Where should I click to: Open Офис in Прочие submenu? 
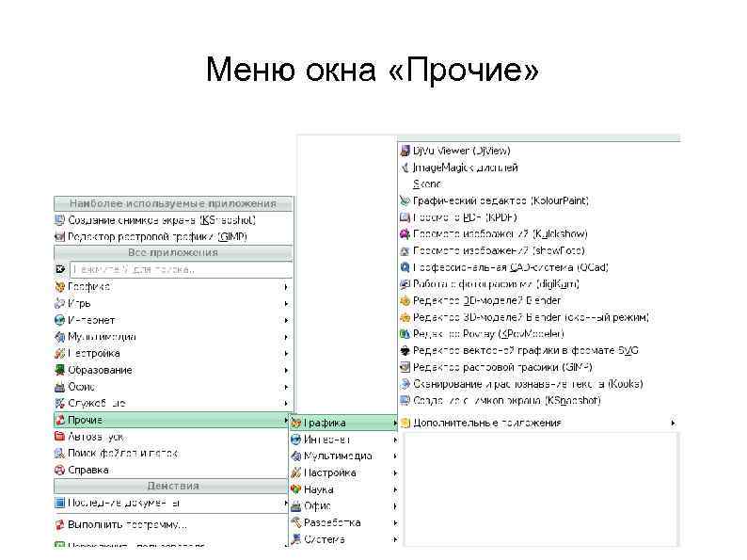tap(343, 506)
